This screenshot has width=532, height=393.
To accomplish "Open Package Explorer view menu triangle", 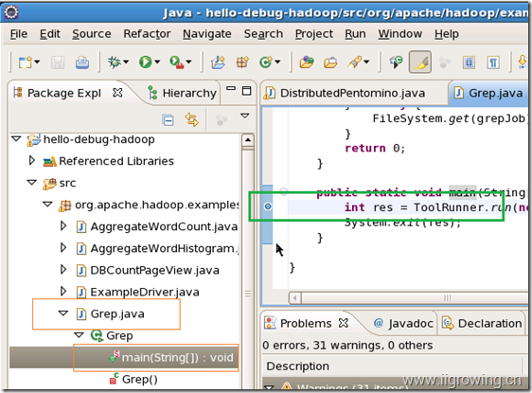I will pyautogui.click(x=245, y=116).
